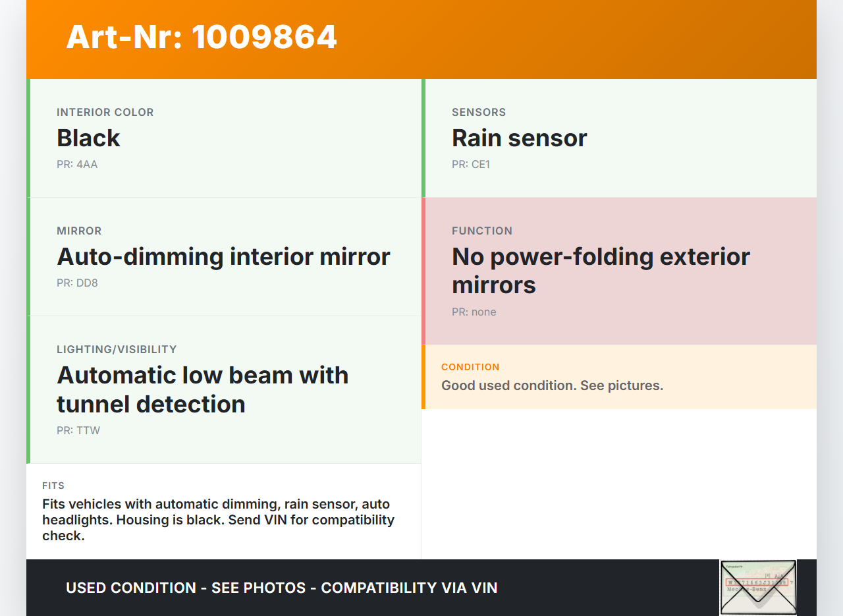
Task: Select the Auto-dimming interior mirror card
Action: (224, 257)
